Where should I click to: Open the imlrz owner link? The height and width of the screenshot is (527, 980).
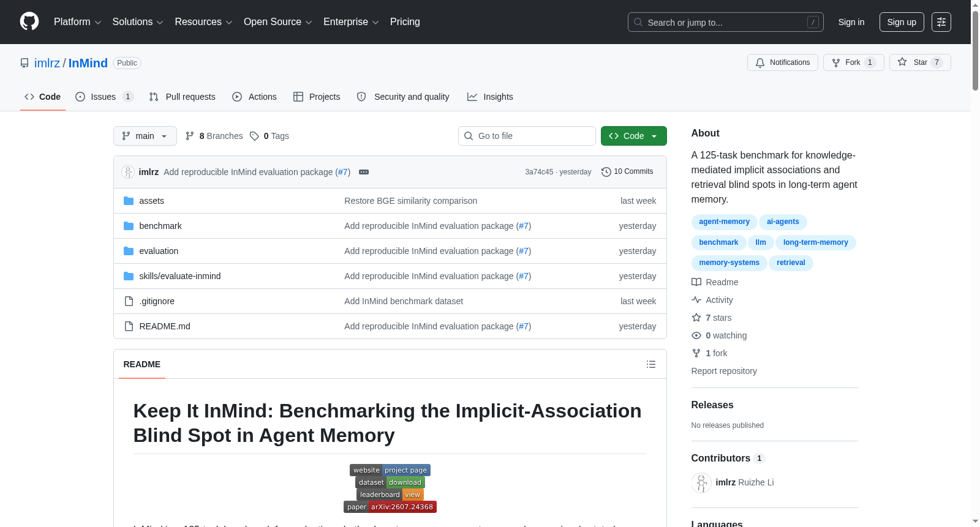(x=47, y=63)
